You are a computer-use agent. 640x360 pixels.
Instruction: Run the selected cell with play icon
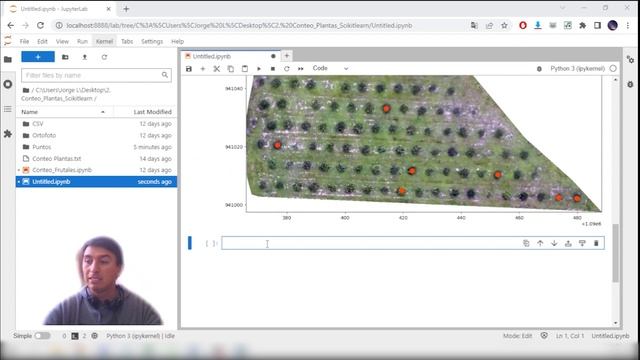pos(259,69)
